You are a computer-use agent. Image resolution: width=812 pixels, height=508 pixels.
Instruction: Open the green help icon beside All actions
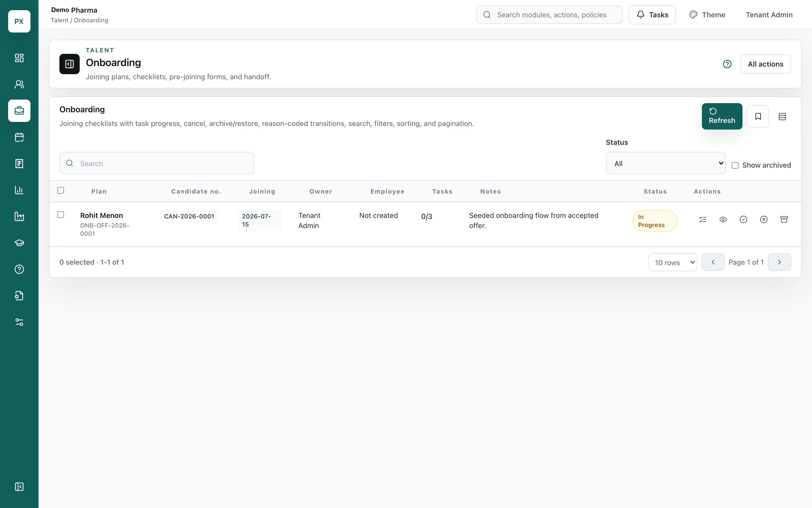[x=727, y=64]
